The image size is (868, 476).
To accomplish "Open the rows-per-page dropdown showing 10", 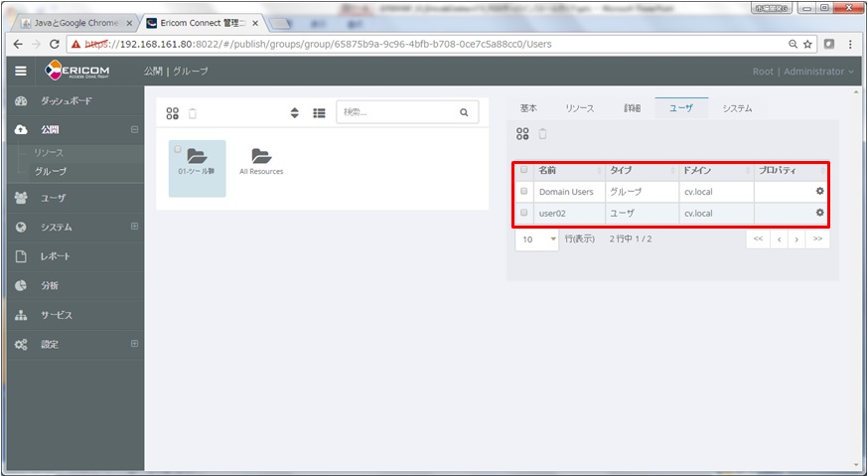I will tap(536, 239).
